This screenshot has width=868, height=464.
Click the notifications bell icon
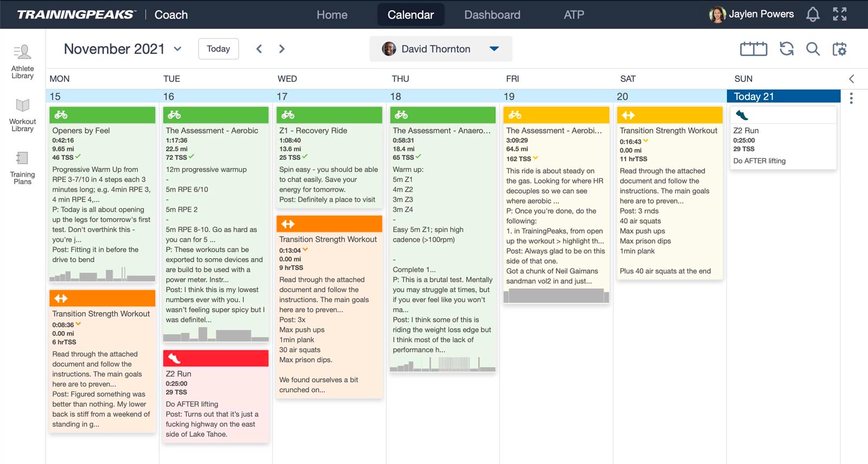click(812, 15)
